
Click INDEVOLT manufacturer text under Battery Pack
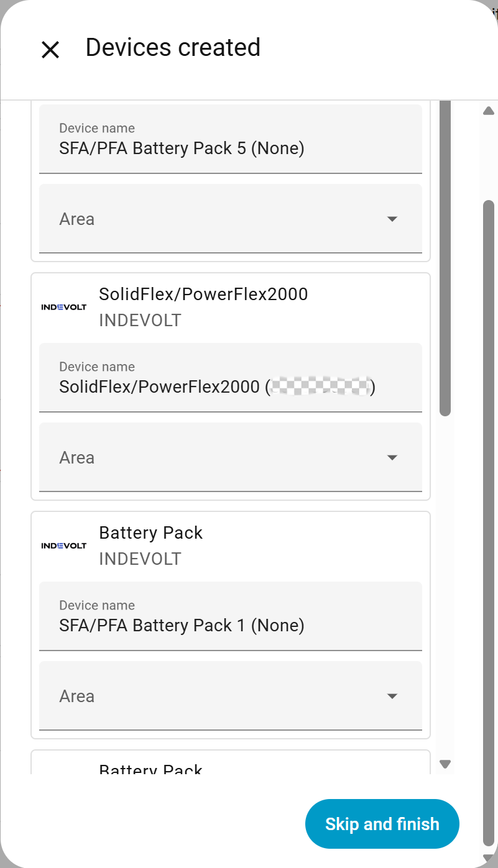tap(140, 559)
